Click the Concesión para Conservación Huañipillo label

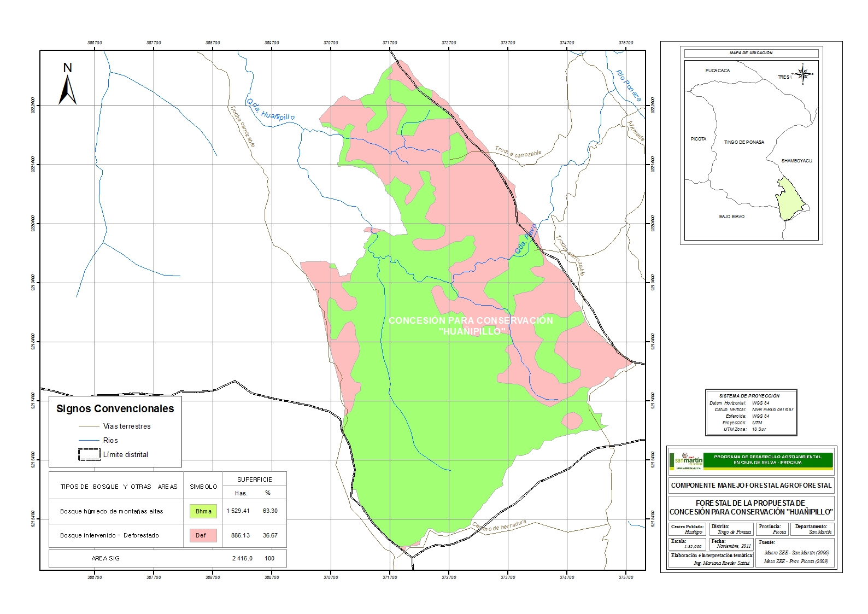click(471, 326)
